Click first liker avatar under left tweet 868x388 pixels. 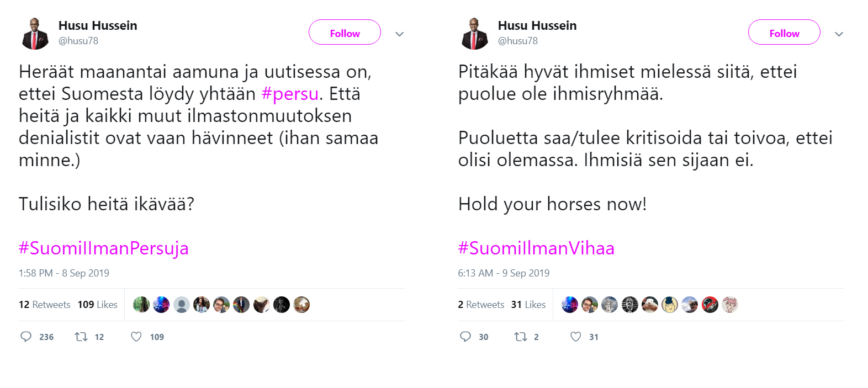141,305
